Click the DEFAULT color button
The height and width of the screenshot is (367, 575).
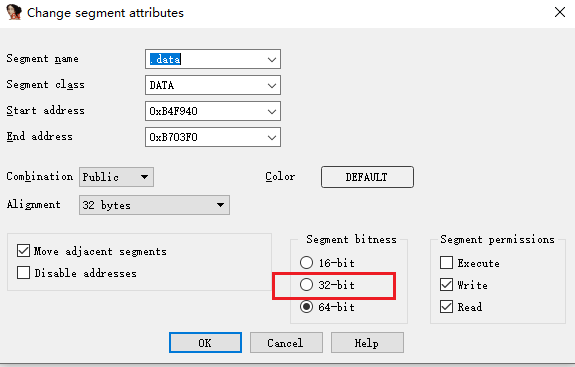[367, 177]
